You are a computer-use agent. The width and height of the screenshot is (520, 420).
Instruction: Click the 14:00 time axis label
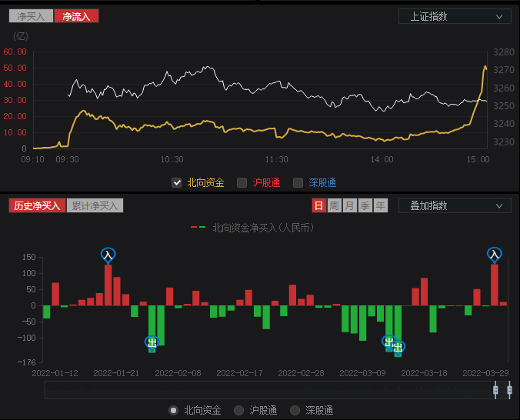point(382,159)
